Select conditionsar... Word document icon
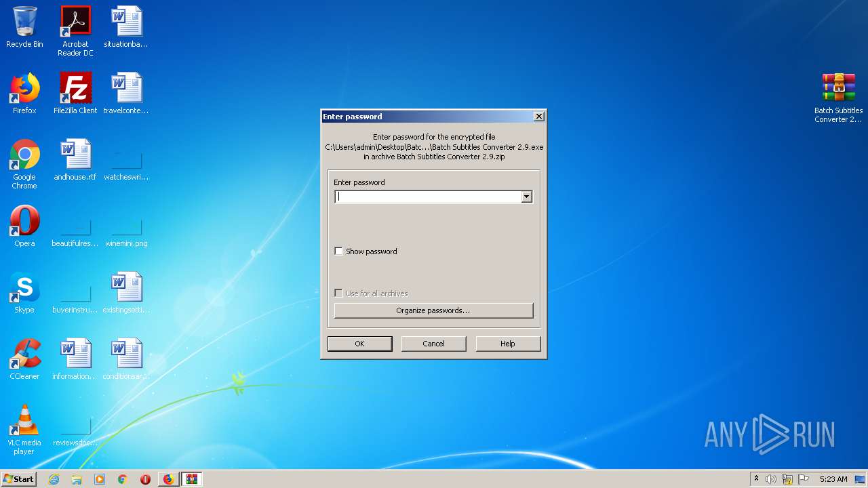Viewport: 868px width, 488px height. coord(126,359)
